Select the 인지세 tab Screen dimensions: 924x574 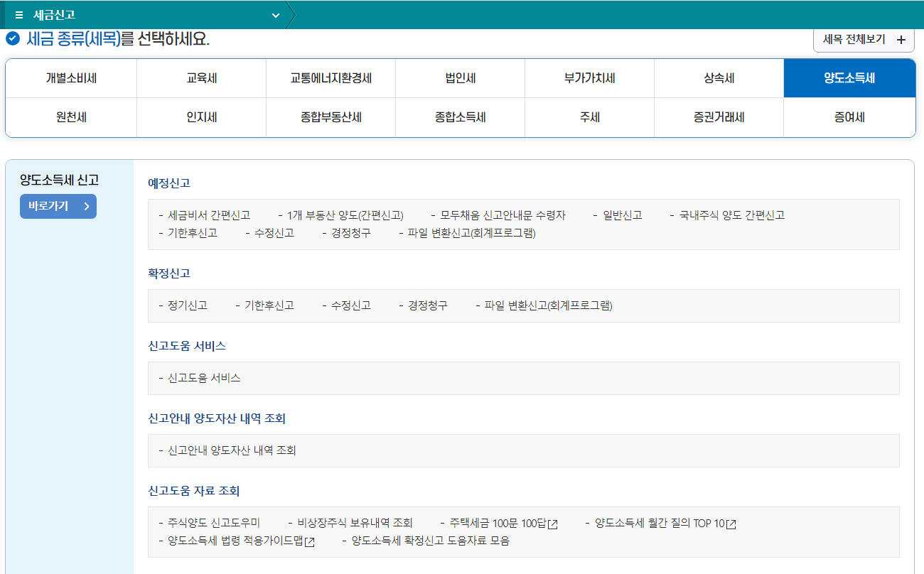pos(201,117)
